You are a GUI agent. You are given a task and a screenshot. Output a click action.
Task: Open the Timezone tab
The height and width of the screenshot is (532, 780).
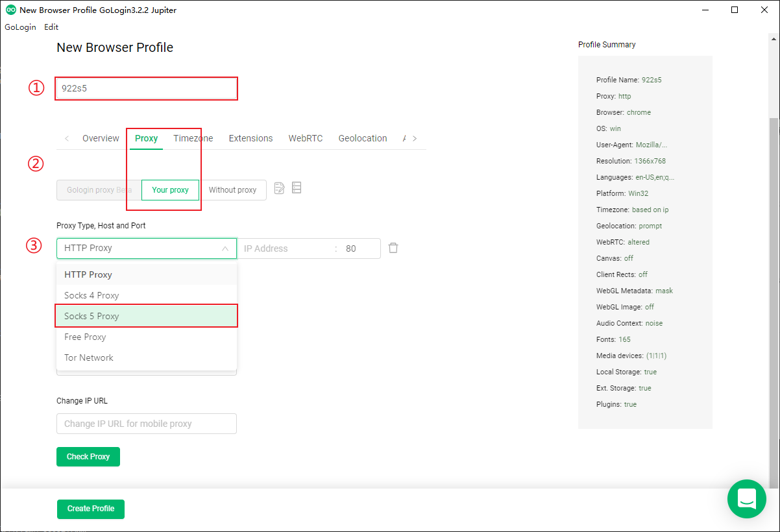[x=193, y=138]
